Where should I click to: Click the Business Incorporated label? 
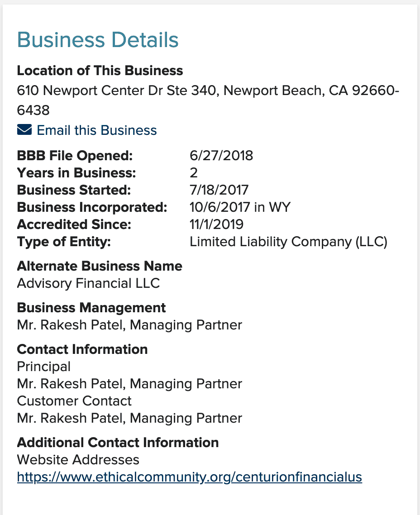92,207
